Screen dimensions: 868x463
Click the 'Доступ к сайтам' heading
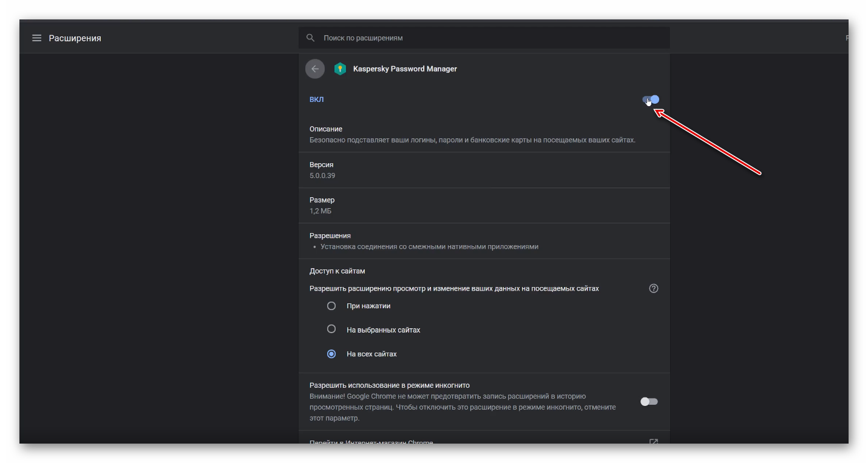[337, 271]
